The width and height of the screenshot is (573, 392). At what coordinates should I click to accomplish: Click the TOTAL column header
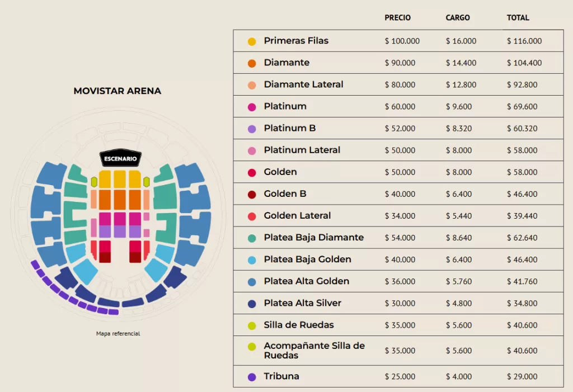click(x=518, y=18)
